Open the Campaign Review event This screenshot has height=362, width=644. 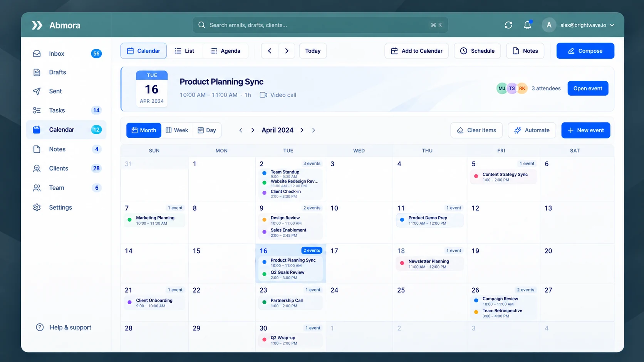[x=503, y=301]
